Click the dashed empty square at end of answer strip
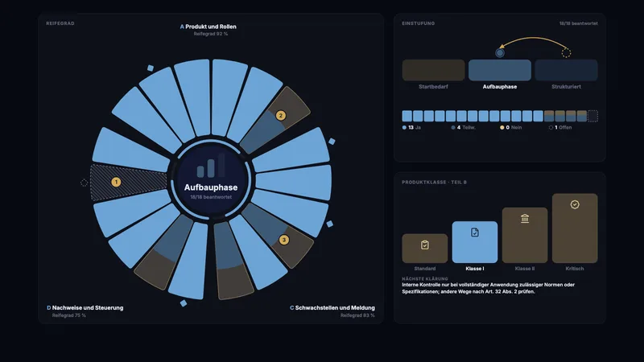644x362 pixels. pos(592,116)
